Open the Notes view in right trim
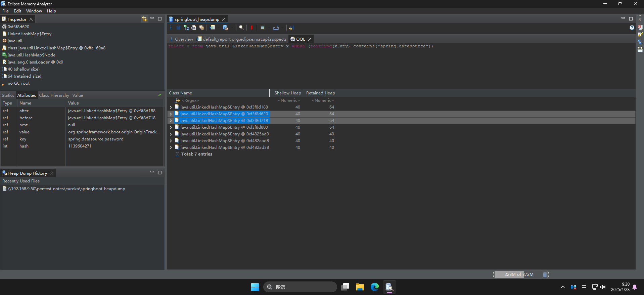Viewport: 644px width, 295px height. click(x=640, y=34)
